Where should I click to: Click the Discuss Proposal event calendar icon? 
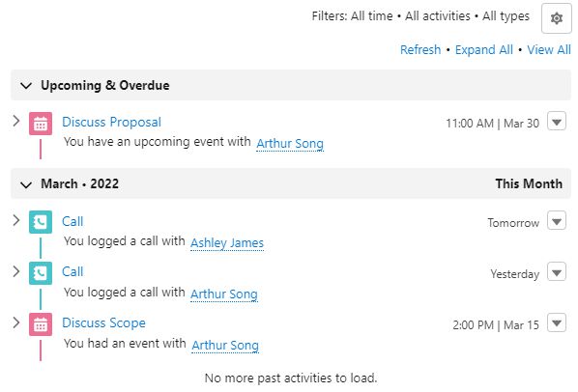(x=41, y=124)
